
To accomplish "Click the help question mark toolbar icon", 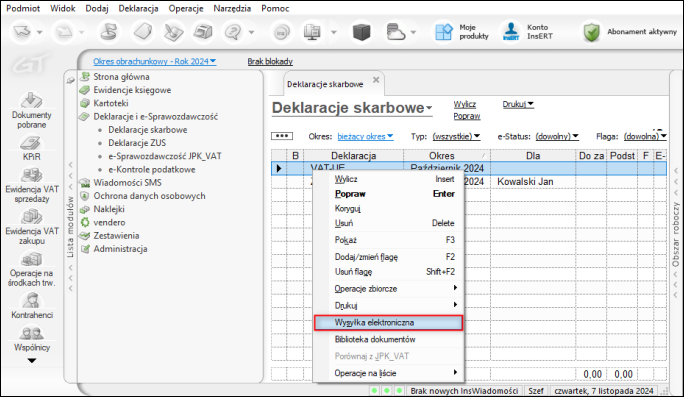I will tap(233, 32).
